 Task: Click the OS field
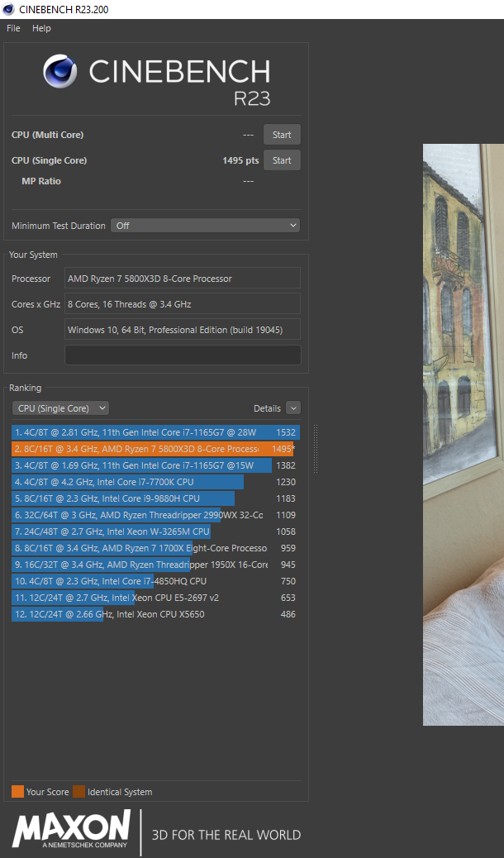tap(183, 330)
